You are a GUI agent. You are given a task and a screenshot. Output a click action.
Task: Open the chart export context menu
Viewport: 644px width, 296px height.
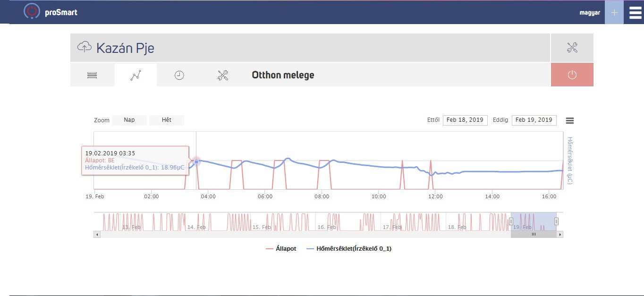(570, 121)
